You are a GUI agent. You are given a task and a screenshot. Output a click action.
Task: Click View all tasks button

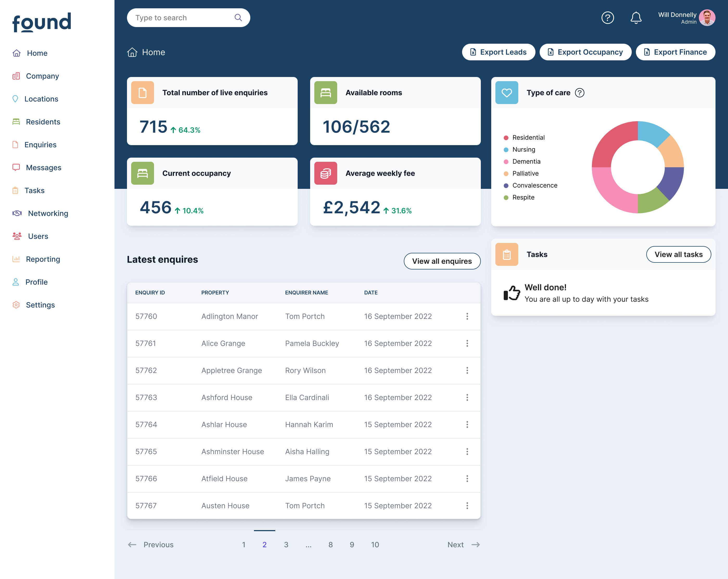coord(678,254)
